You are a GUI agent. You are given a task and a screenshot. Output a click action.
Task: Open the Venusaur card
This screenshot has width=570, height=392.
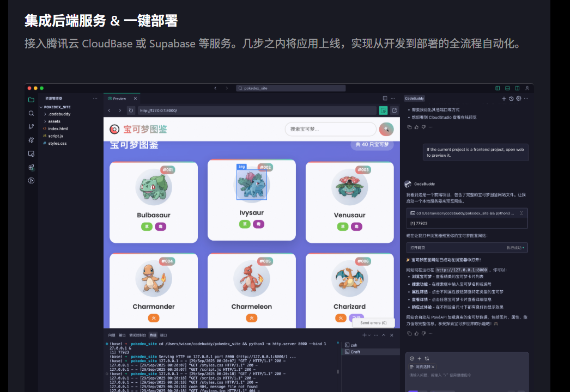pyautogui.click(x=350, y=203)
